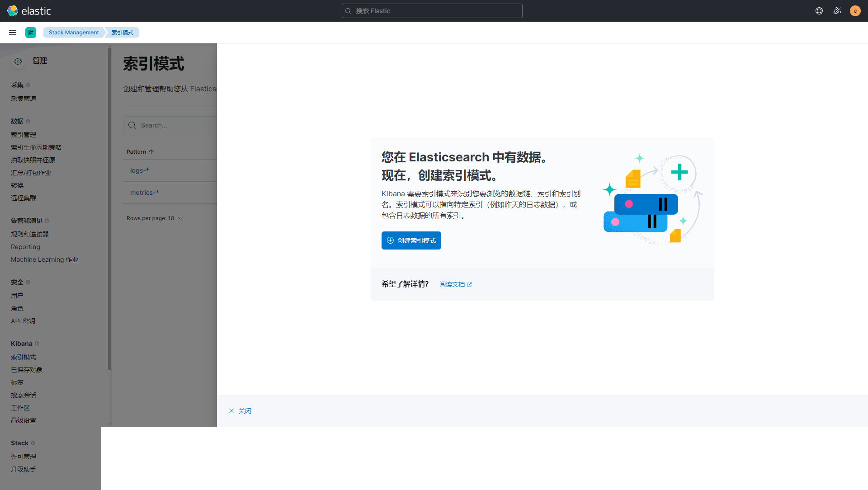
Task: Open 标签 in sidebar
Action: click(17, 382)
